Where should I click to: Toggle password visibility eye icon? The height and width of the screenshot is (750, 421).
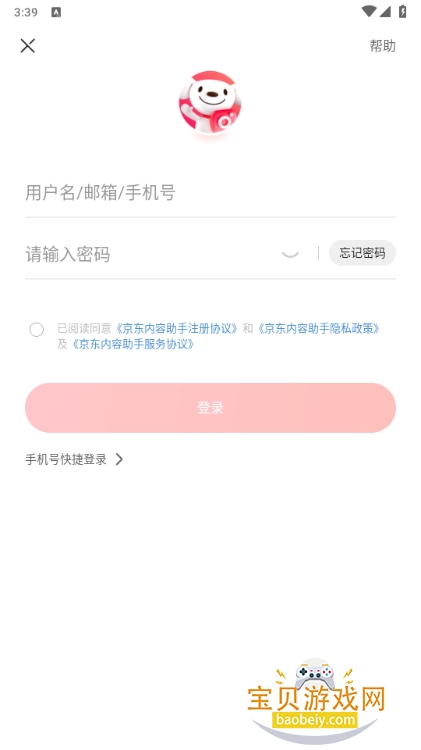click(290, 254)
